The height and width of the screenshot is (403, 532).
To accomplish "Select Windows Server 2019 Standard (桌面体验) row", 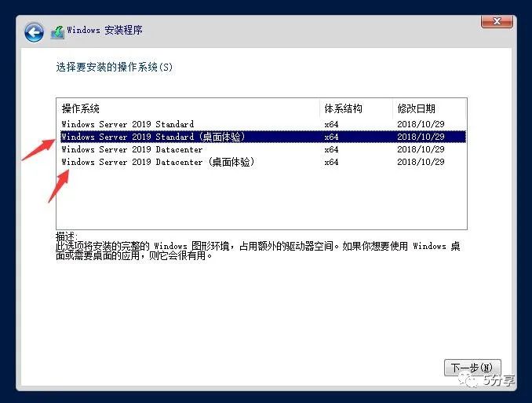I will click(x=263, y=137).
